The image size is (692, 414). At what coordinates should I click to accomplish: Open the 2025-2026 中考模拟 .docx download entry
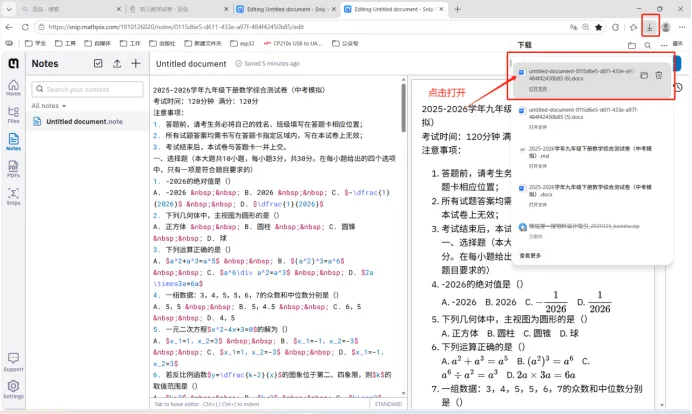(x=592, y=194)
